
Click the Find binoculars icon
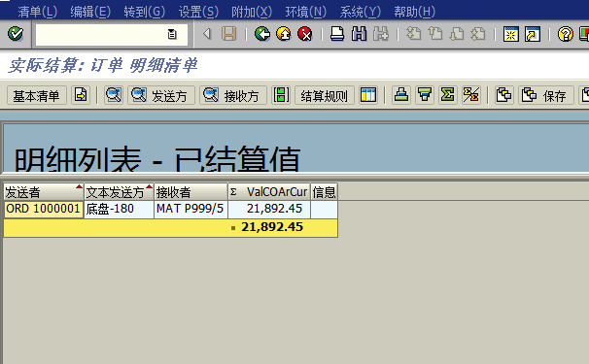359,34
